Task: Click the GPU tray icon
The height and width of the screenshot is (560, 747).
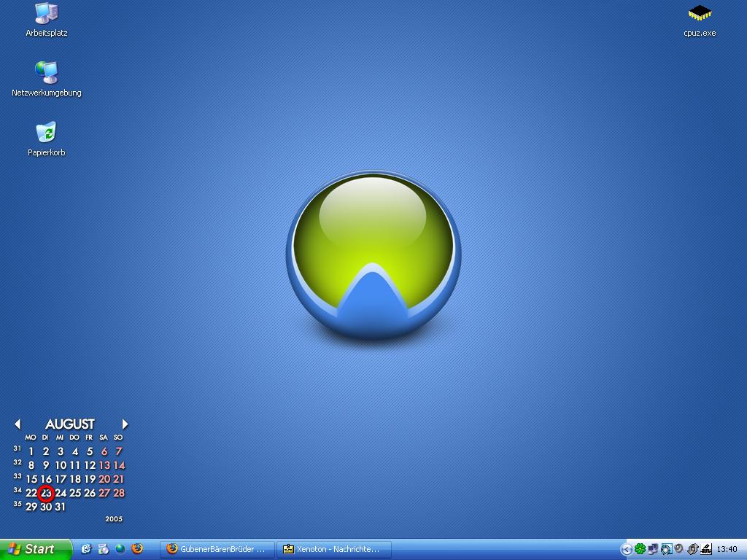Action: click(x=706, y=549)
